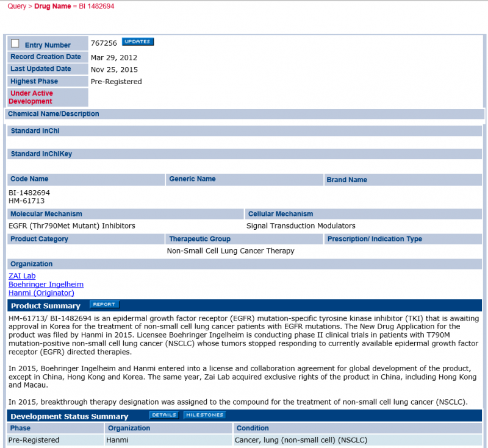488x448 pixels.
Task: Click Non-Small Cell Lung Cancer Therapy text
Action: click(231, 251)
